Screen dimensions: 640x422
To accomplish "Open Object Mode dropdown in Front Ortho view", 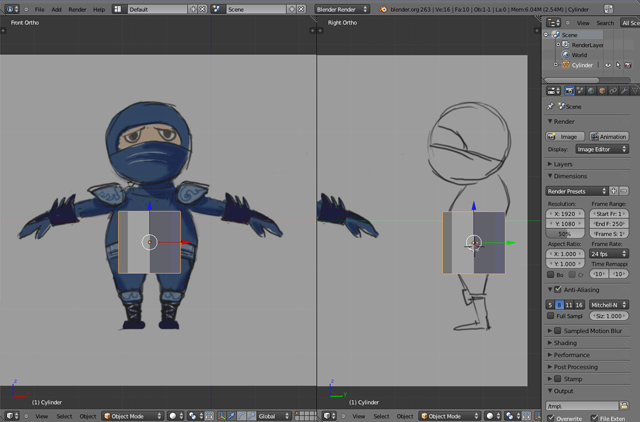I will click(x=132, y=416).
